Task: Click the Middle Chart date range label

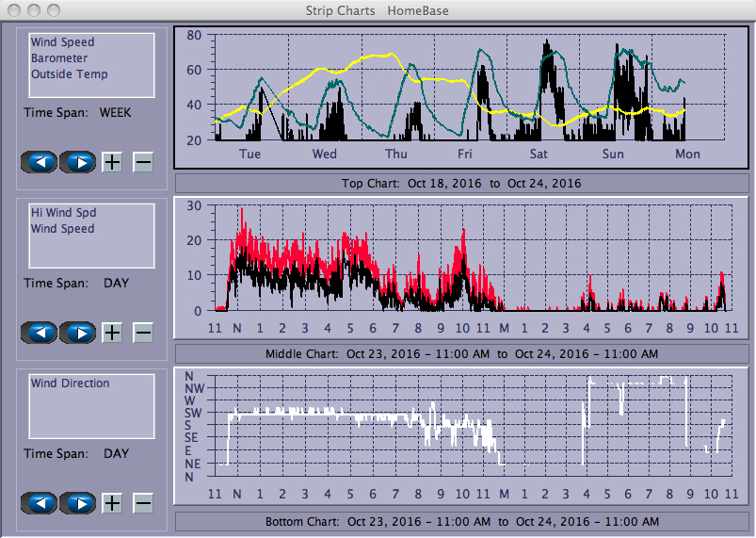Action: coord(461,354)
